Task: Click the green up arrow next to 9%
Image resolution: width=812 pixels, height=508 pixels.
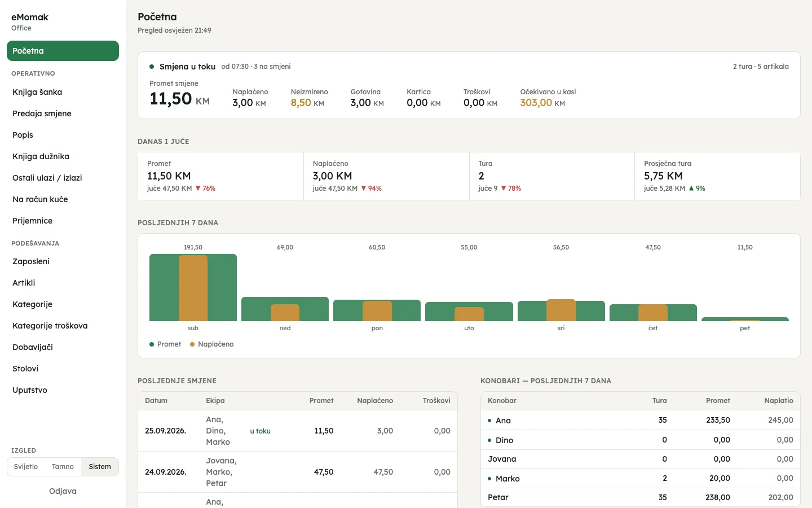Action: point(691,189)
